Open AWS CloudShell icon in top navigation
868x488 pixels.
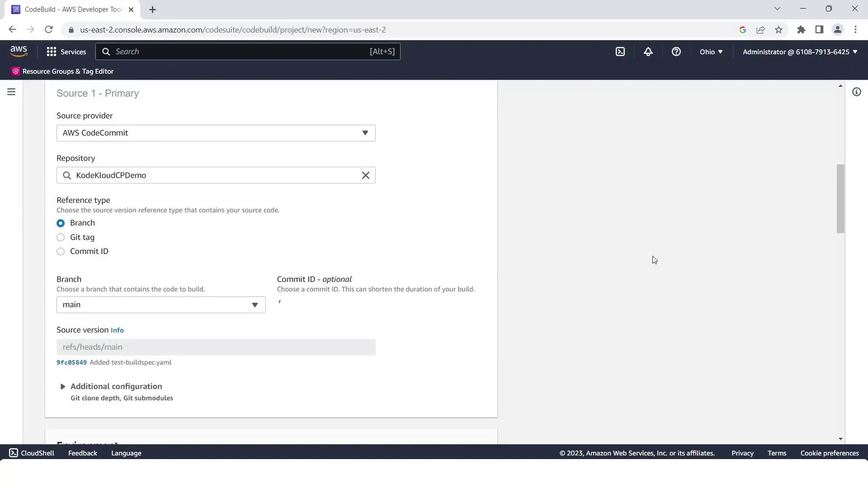[620, 52]
